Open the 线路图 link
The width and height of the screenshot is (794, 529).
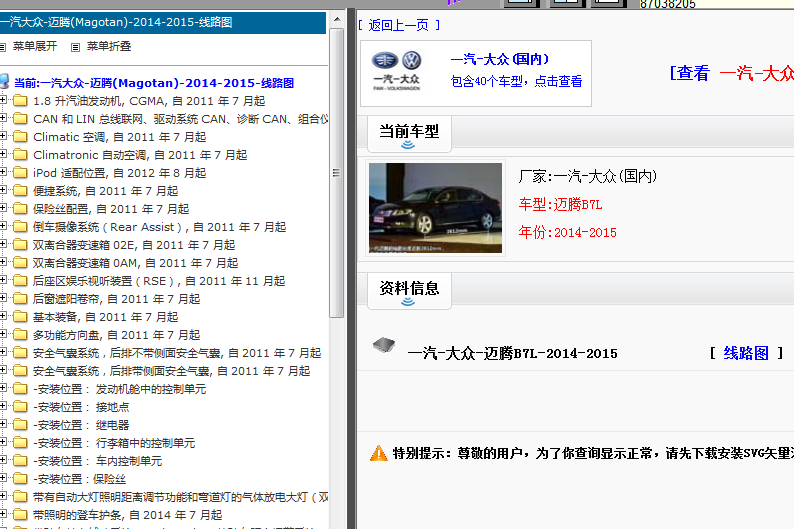[746, 353]
